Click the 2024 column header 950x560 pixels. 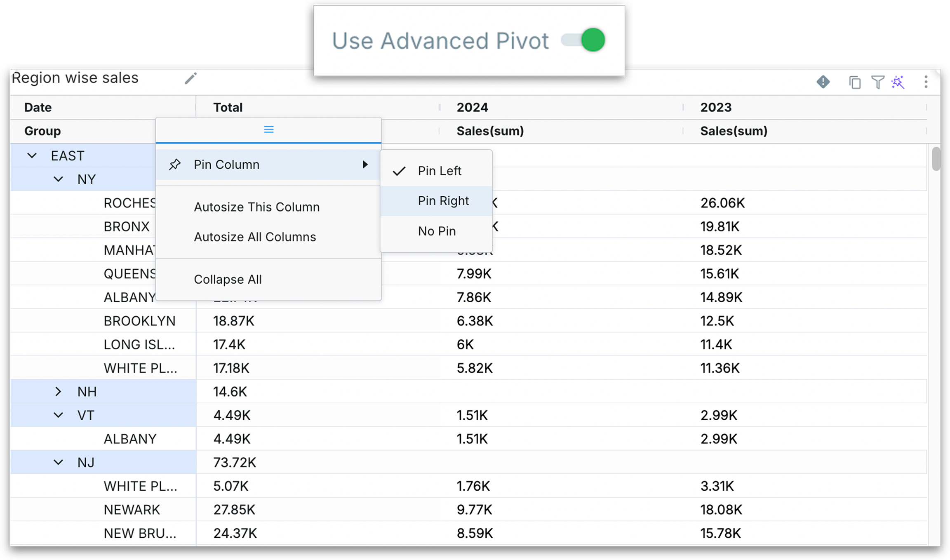[x=472, y=108]
